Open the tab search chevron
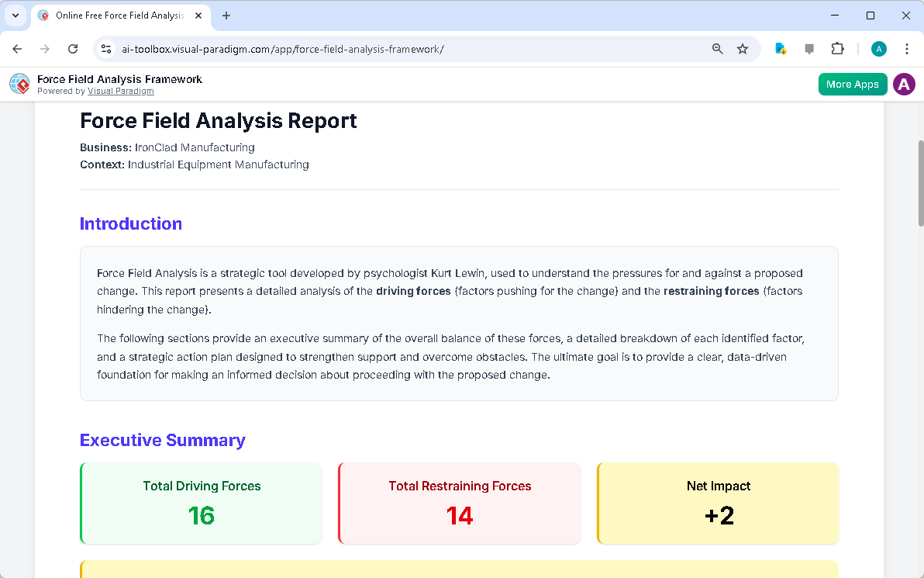This screenshot has height=578, width=924. tap(16, 16)
